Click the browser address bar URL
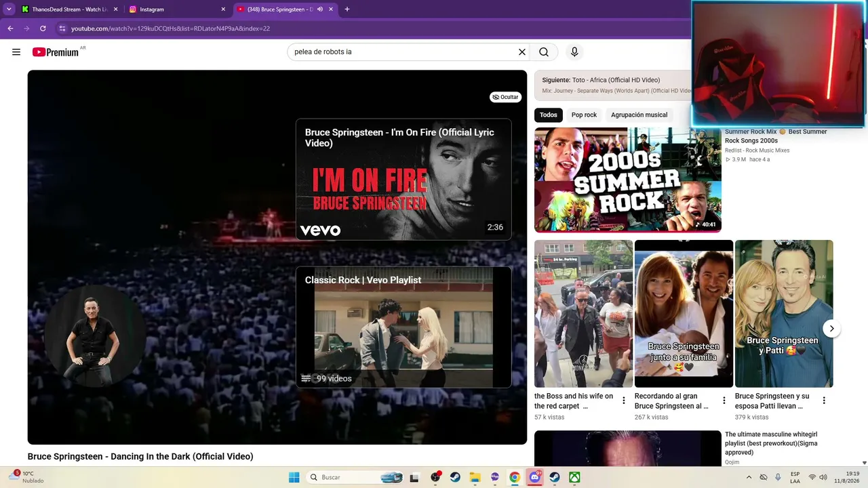This screenshot has height=488, width=868. click(x=171, y=28)
